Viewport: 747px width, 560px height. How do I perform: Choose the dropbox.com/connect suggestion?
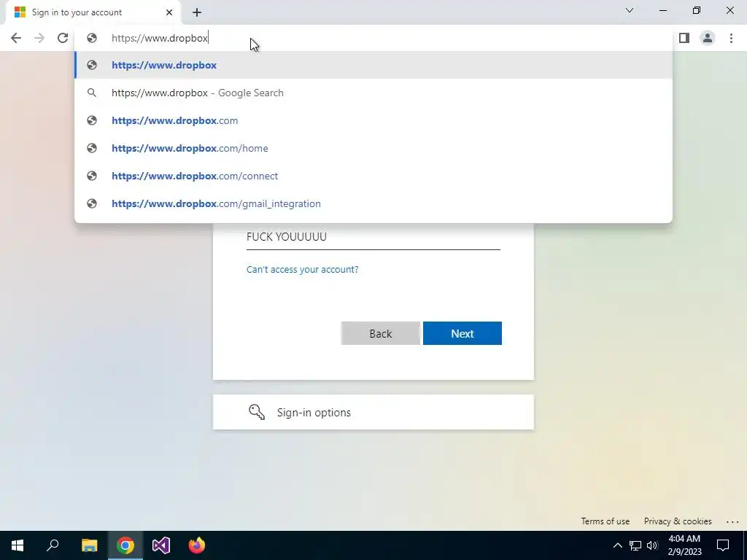(x=373, y=176)
